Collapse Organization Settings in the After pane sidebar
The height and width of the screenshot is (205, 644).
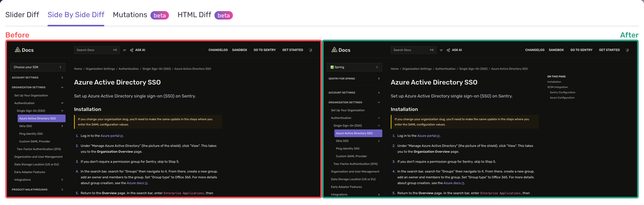379,102
